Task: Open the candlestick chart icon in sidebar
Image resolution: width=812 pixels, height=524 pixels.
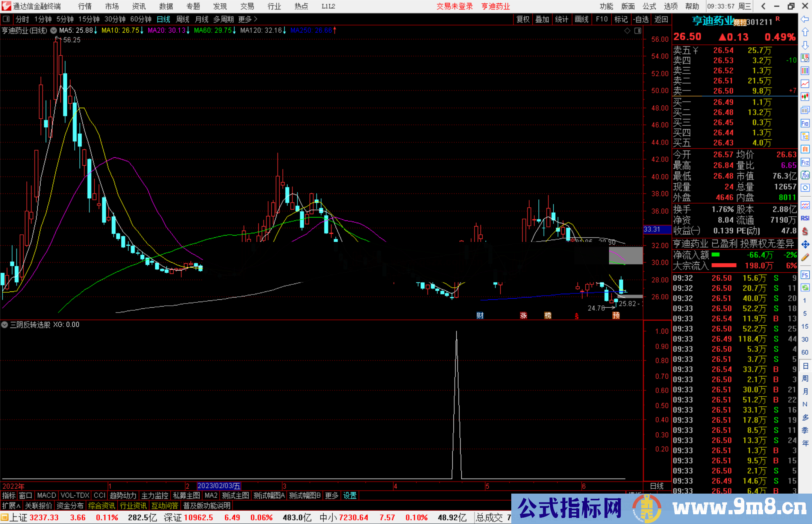Action: tap(805, 97)
